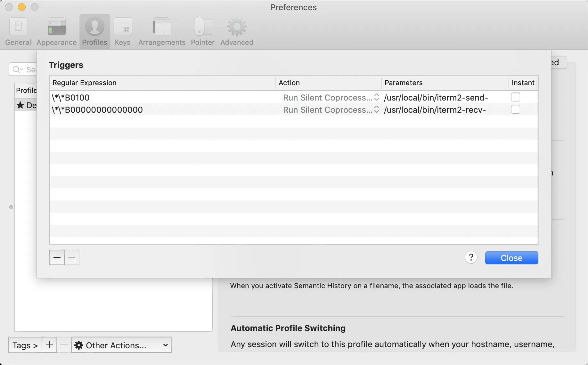588x365 pixels.
Task: Click the Tags > button
Action: coord(25,345)
